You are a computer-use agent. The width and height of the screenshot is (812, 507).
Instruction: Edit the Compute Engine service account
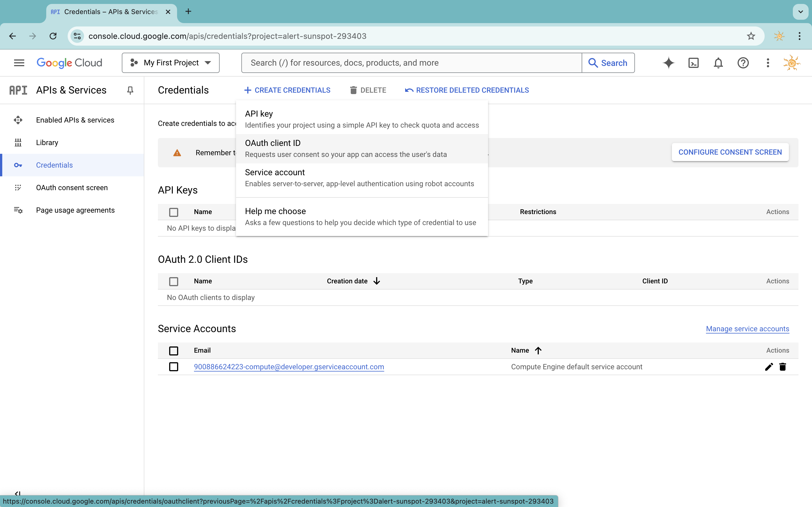pyautogui.click(x=769, y=367)
